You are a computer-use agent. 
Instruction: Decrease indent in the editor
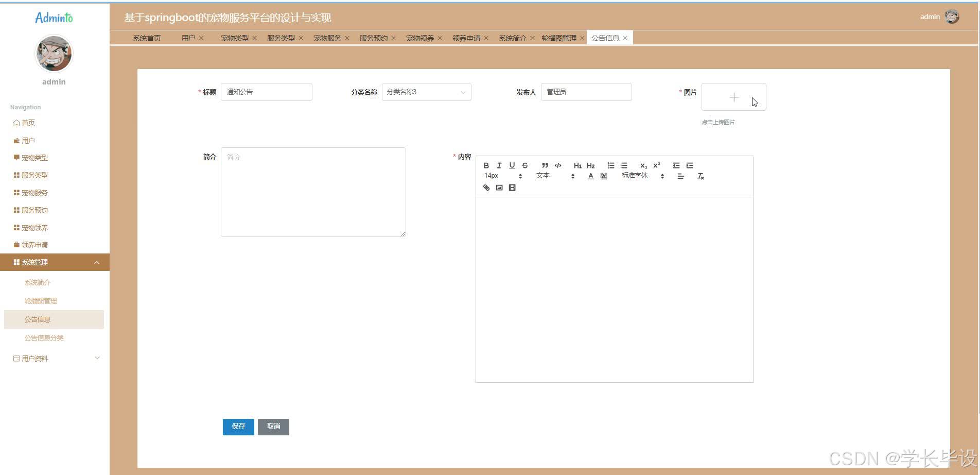pyautogui.click(x=676, y=165)
